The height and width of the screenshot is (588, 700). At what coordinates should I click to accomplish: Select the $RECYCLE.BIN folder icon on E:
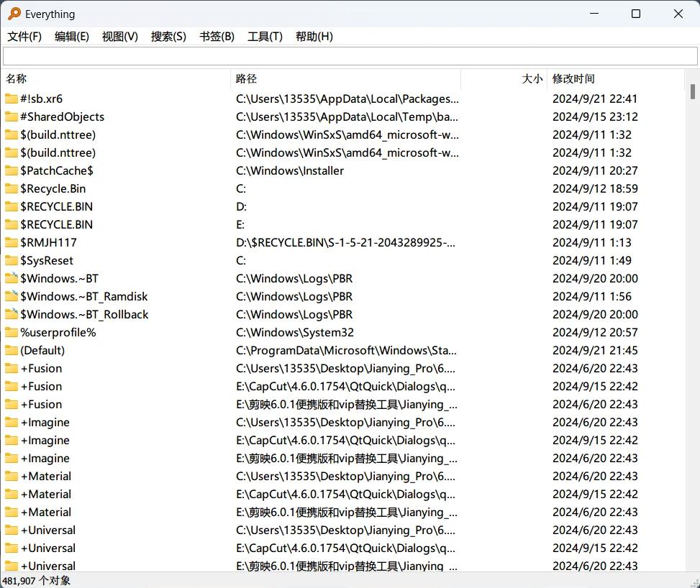[x=12, y=224]
